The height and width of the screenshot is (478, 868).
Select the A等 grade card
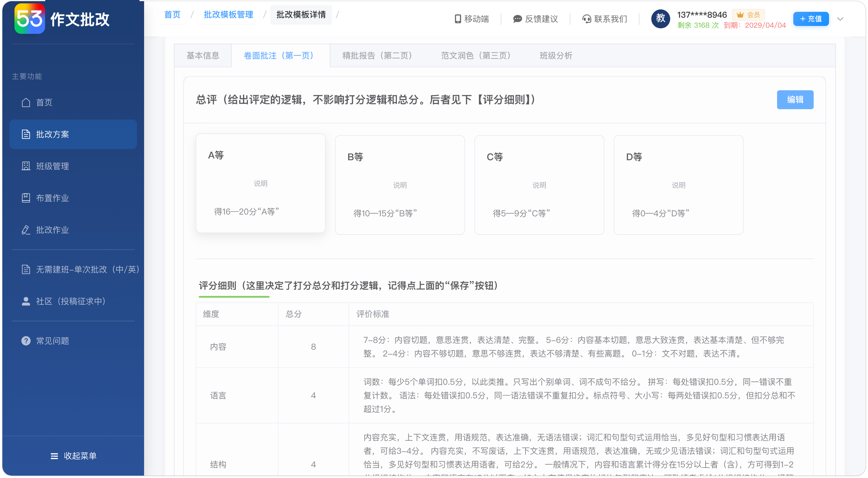pyautogui.click(x=260, y=183)
